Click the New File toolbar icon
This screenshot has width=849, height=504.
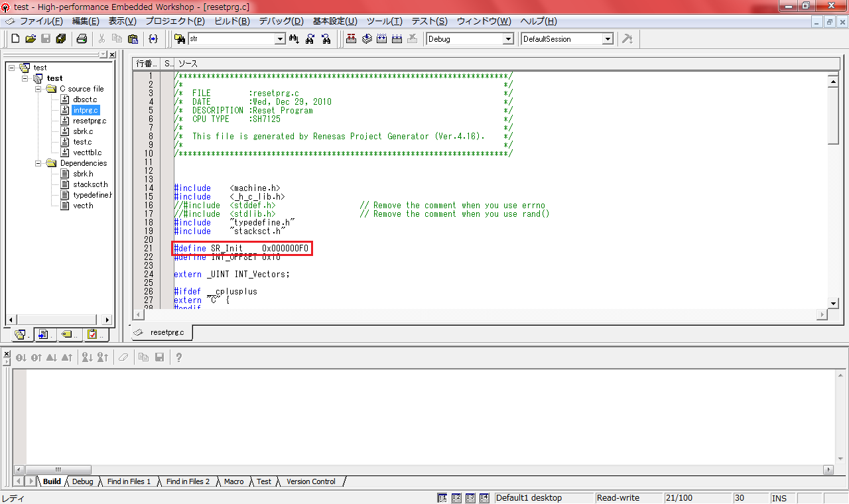[15, 39]
